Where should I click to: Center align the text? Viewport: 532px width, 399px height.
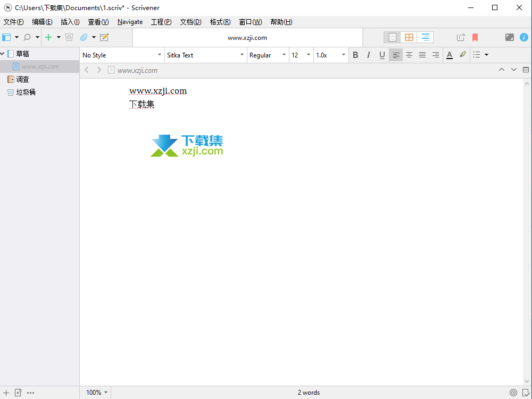[409, 55]
